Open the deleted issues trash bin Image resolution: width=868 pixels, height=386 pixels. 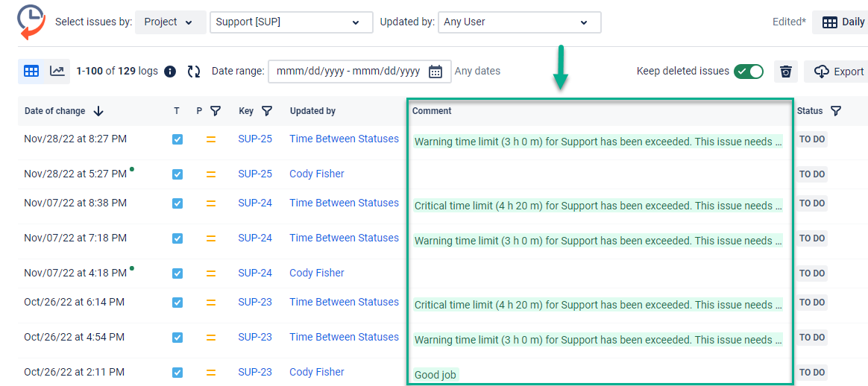pyautogui.click(x=786, y=72)
